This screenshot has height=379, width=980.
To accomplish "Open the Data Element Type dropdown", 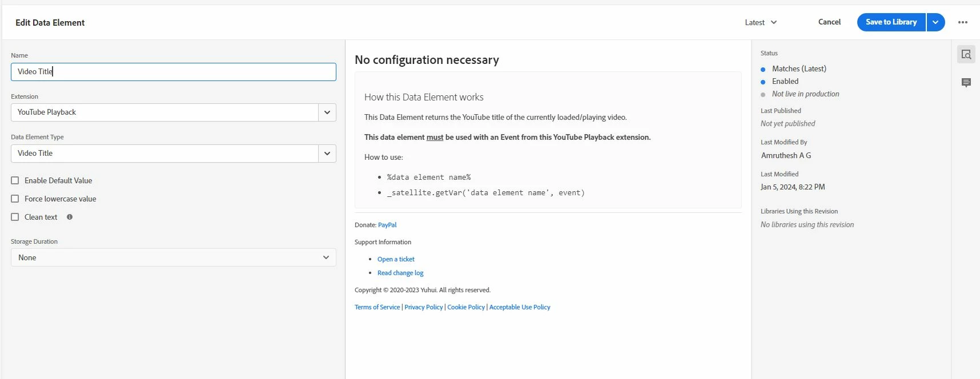I will [327, 154].
